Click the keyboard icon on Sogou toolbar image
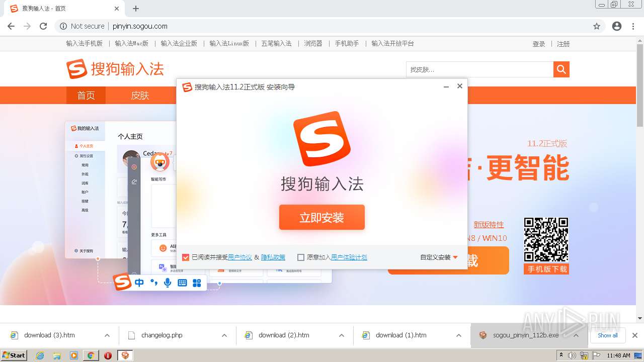644x362 pixels. pyautogui.click(x=182, y=283)
